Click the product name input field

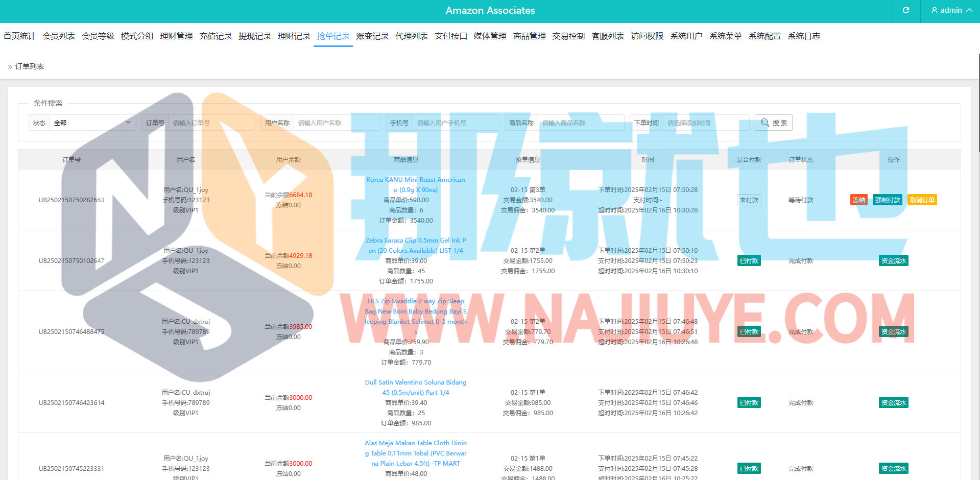click(580, 123)
